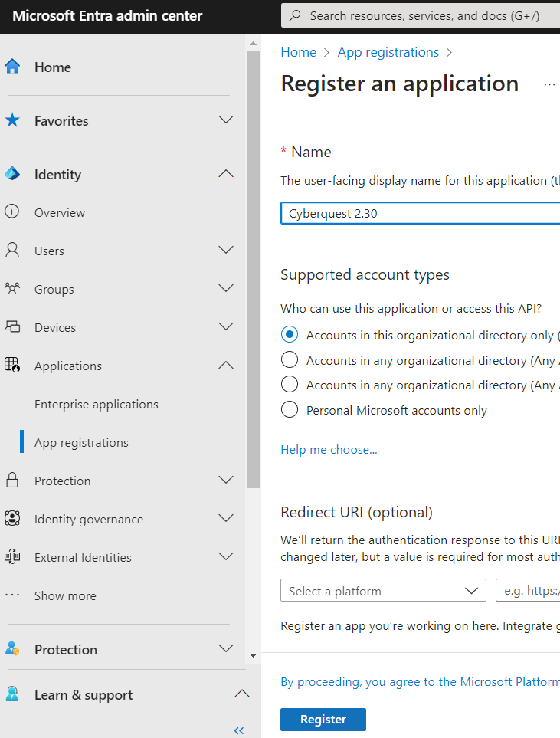Expand Protection chevron below Applications
560x738 pixels.
pyautogui.click(x=226, y=480)
